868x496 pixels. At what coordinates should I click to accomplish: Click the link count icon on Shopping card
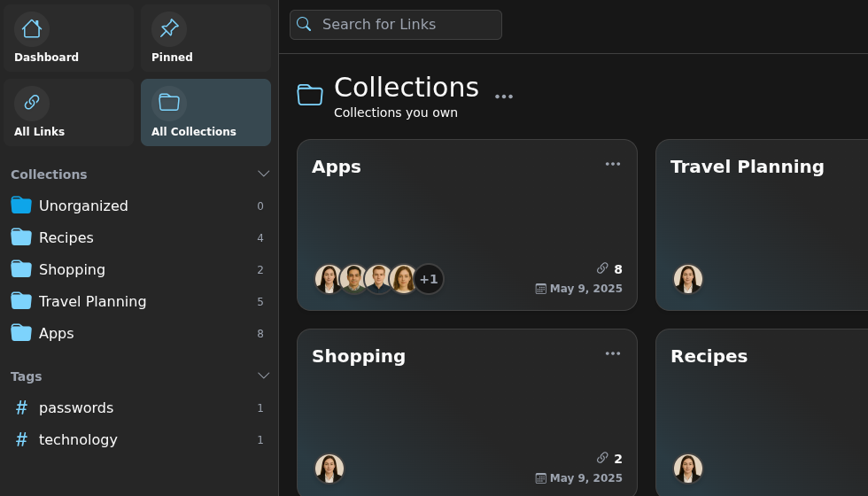(x=602, y=458)
